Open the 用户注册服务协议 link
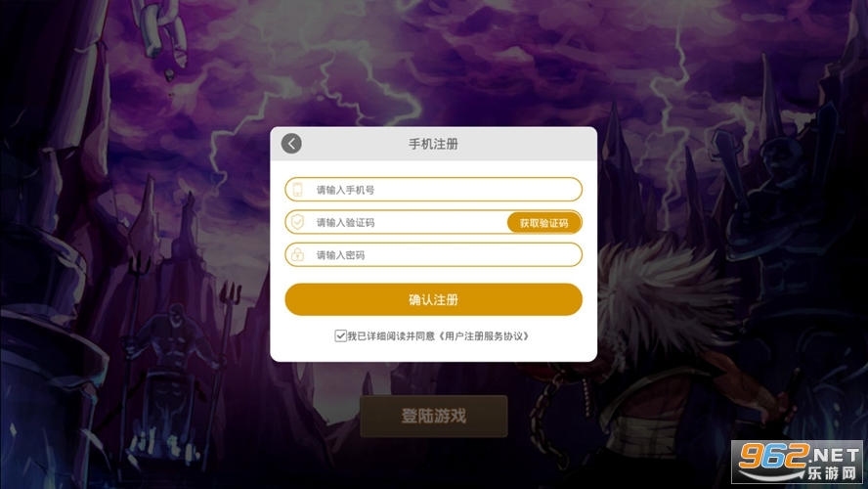The width and height of the screenshot is (868, 489). point(483,336)
